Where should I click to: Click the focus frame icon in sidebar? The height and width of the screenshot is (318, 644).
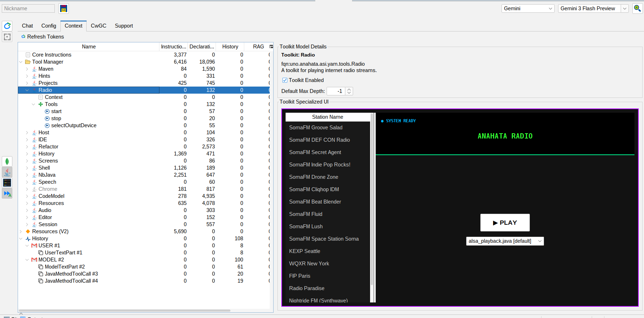(7, 37)
